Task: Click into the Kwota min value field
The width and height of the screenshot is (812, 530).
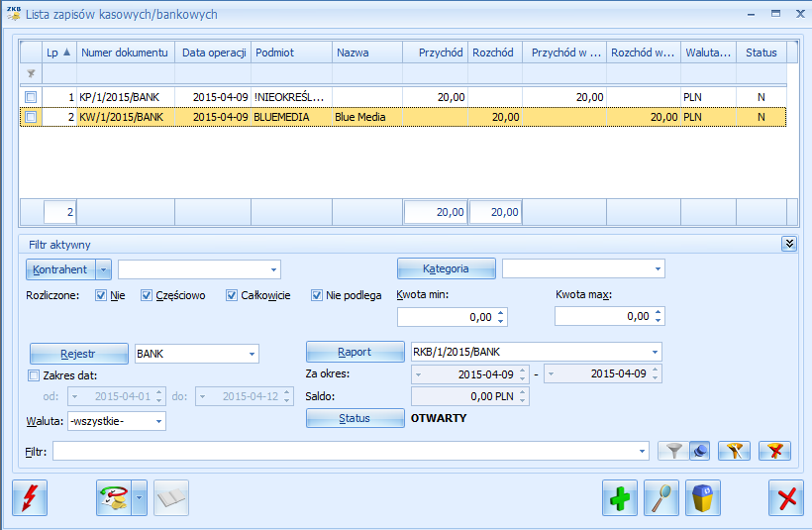Action: click(447, 317)
